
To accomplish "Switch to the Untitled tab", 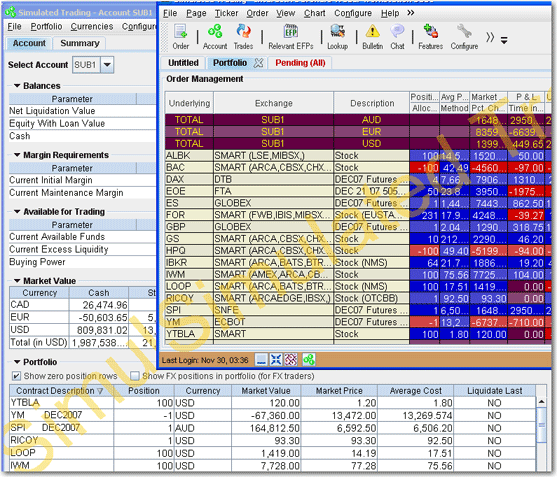I will coord(183,63).
